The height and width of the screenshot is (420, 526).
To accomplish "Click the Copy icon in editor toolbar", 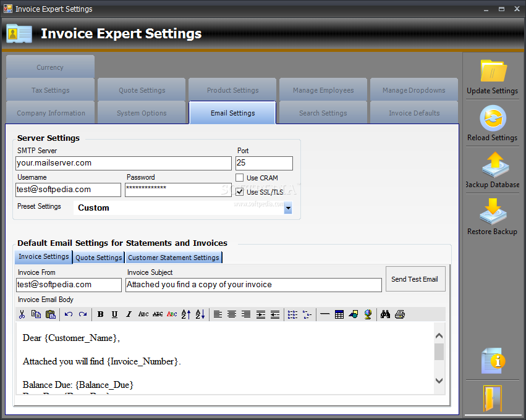I will 36,314.
